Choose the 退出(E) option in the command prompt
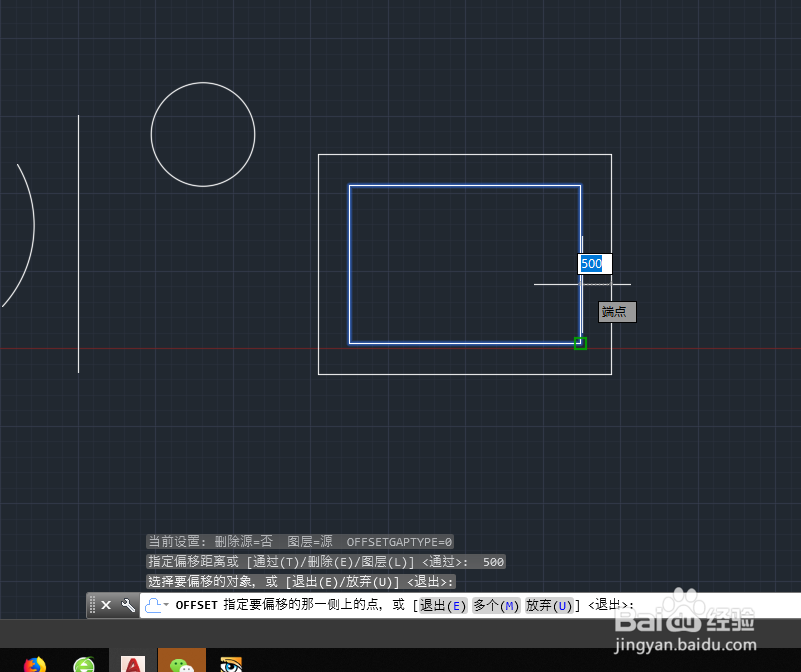801x672 pixels. pos(442,606)
